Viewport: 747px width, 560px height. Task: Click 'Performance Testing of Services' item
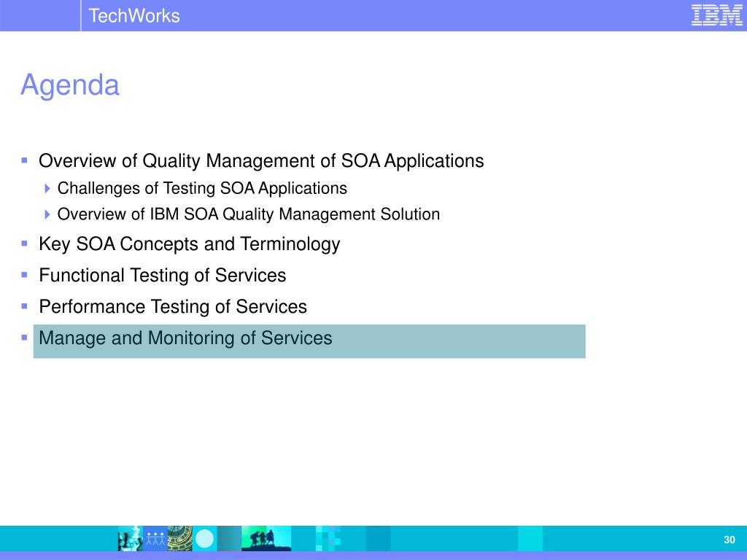point(173,307)
